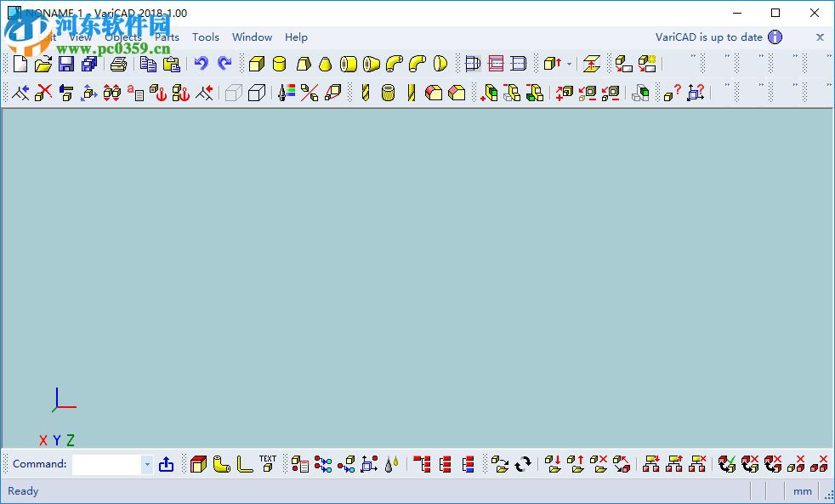Click the drill hole icon
The height and width of the screenshot is (504, 835).
pyautogui.click(x=366, y=93)
